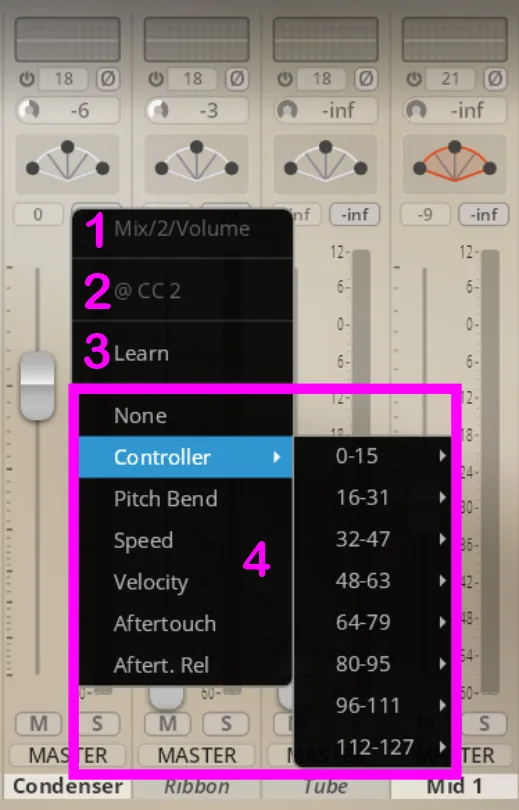Open the orange Mid 1 stereo width diagram
Screen dimensions: 519x810
454,164
